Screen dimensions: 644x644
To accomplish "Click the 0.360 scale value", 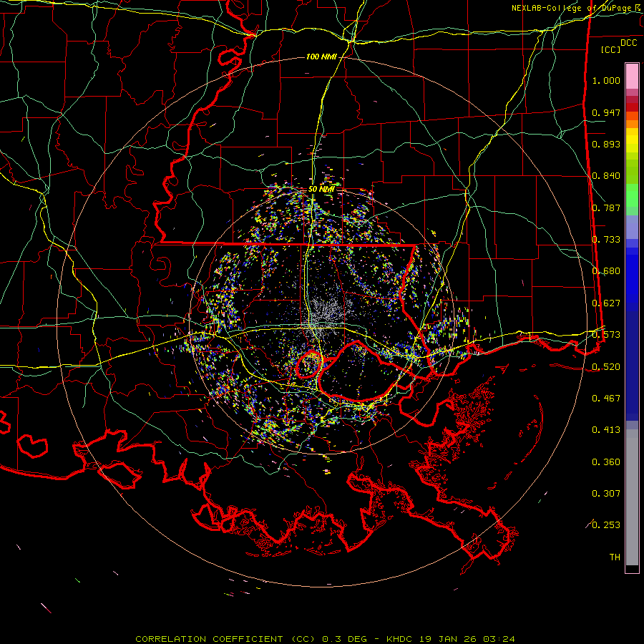I will click(606, 462).
